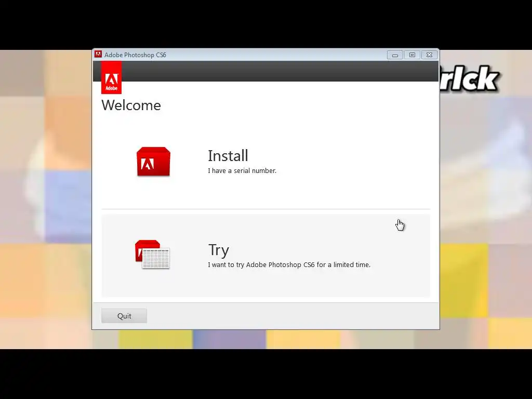This screenshot has width=532, height=399.
Task: Click the Adobe logo badge in header
Action: 111,78
